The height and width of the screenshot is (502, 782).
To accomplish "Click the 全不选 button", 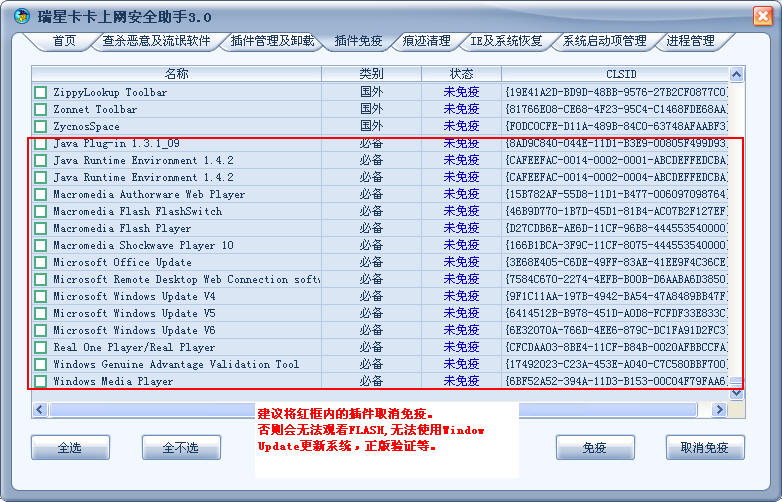I will point(181,447).
